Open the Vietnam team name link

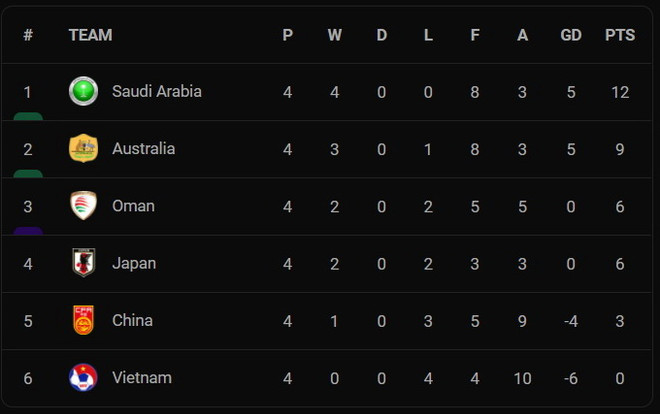click(x=141, y=377)
